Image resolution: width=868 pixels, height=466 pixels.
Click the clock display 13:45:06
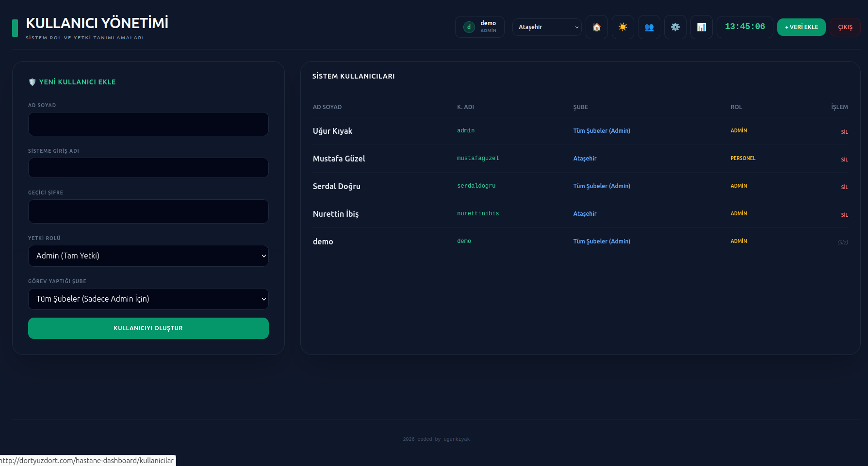[x=745, y=27]
